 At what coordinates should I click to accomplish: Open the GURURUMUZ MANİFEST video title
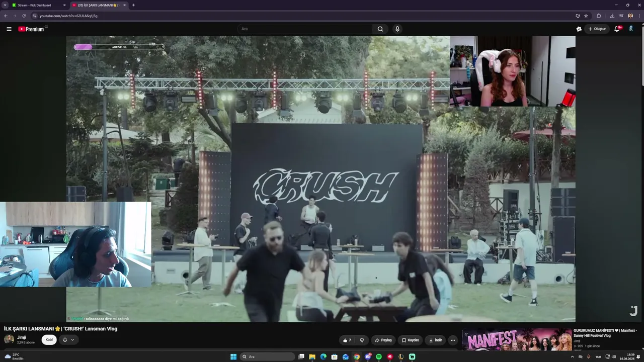tap(605, 333)
